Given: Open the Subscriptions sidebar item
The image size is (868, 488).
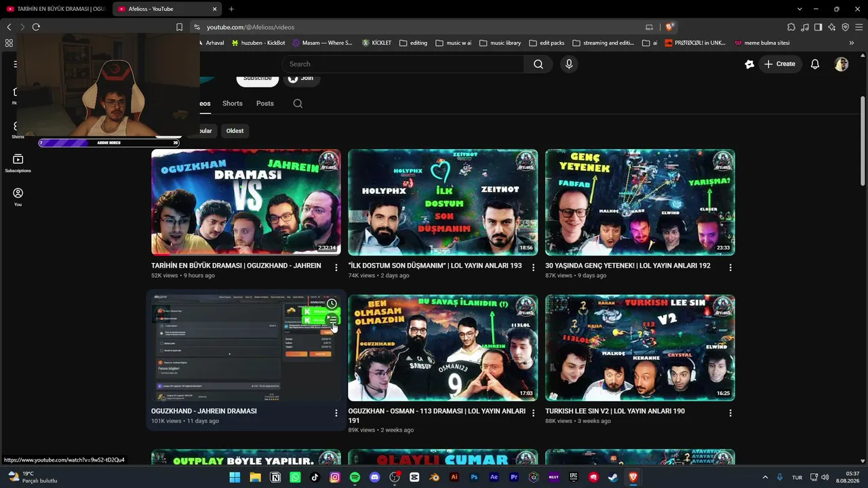Looking at the screenshot, I should point(18,163).
